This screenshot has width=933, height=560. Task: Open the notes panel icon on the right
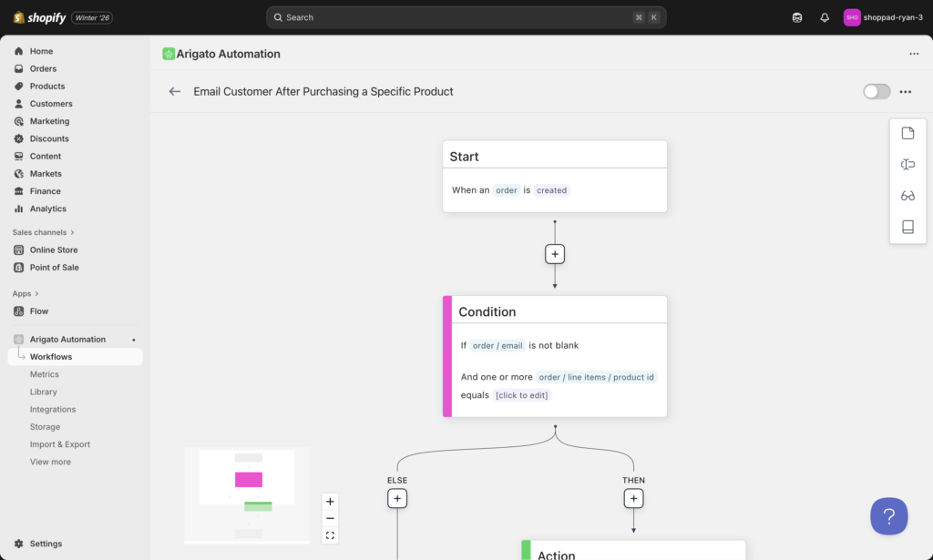(907, 133)
